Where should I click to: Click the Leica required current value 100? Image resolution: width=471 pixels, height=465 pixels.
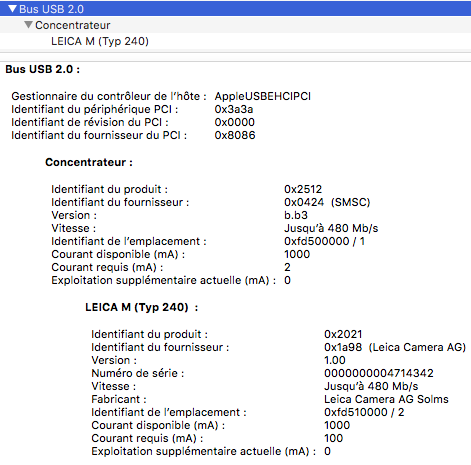(x=334, y=438)
